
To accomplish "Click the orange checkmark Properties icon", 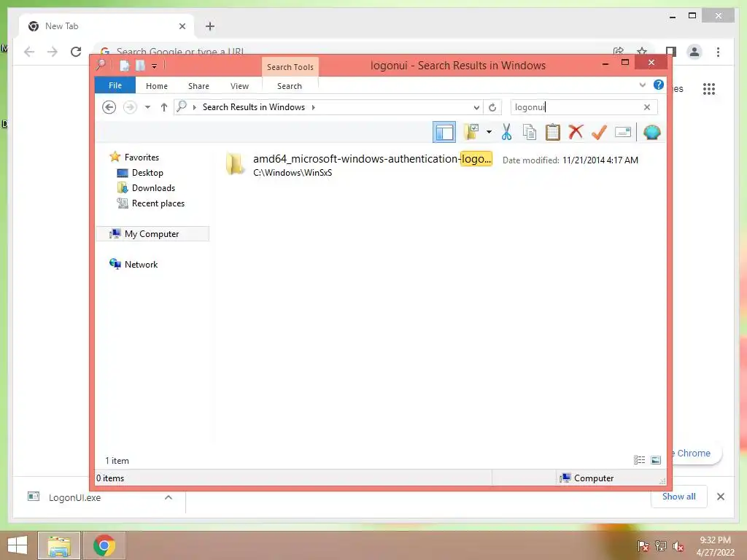I will coord(599,132).
